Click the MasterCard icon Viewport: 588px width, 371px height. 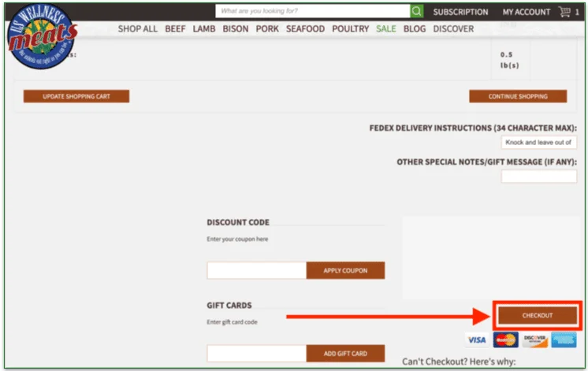504,340
